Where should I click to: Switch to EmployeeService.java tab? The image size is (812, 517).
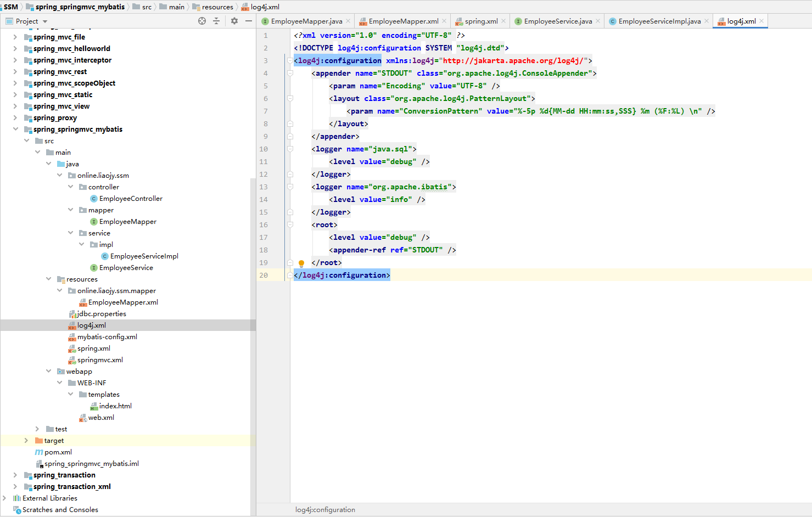[x=558, y=21]
